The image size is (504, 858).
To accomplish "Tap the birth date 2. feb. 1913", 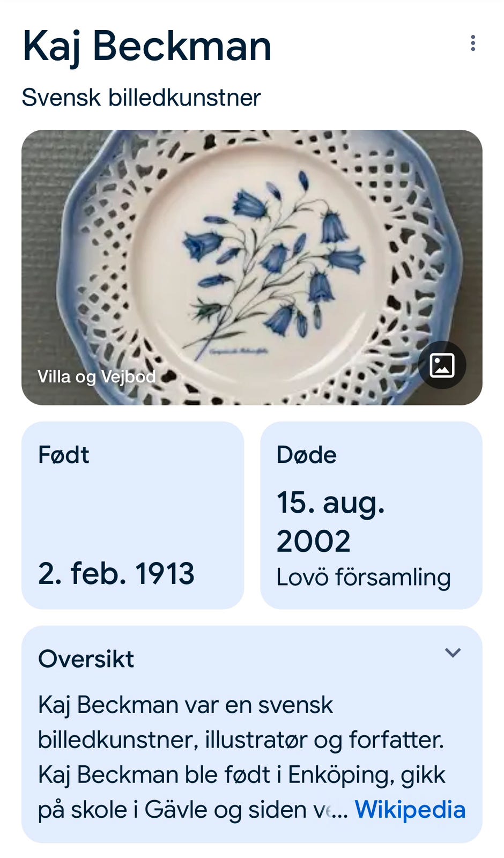I will pos(116,573).
